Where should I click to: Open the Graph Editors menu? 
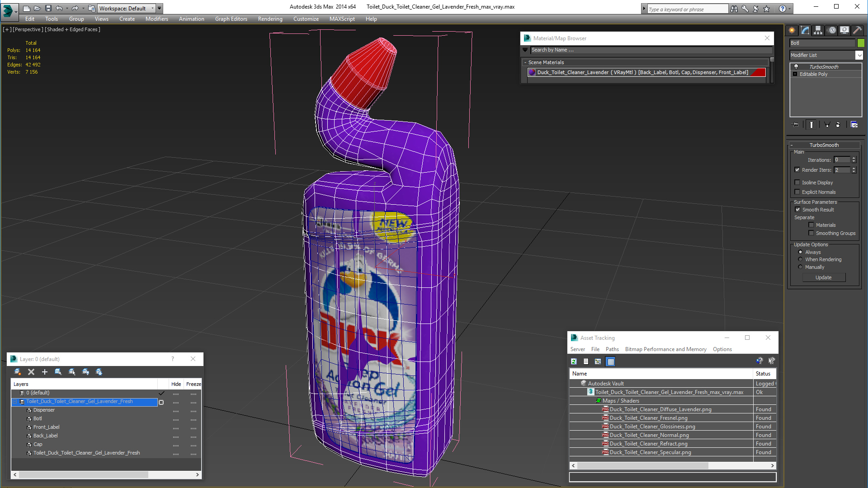click(x=231, y=19)
